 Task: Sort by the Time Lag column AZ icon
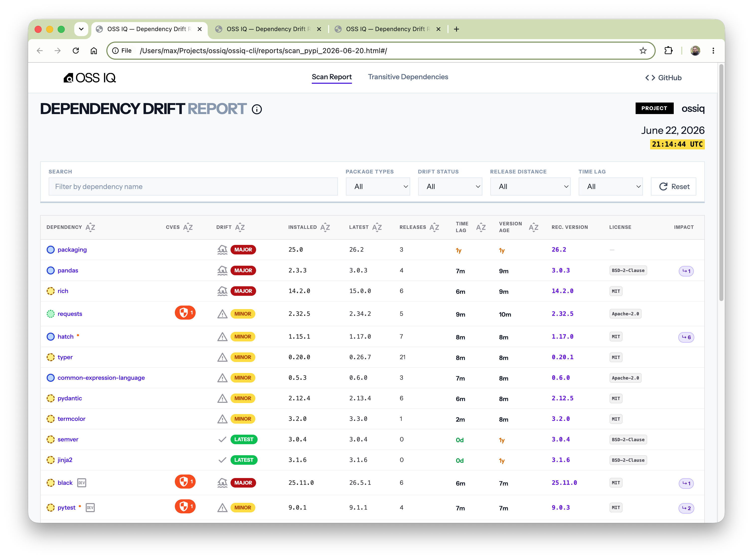point(481,227)
